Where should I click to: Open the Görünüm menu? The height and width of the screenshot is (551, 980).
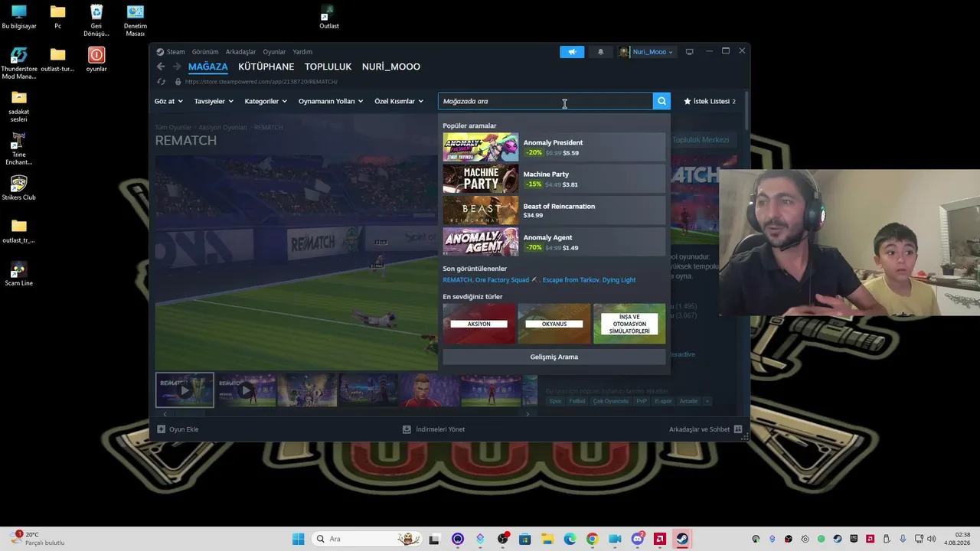tap(205, 52)
